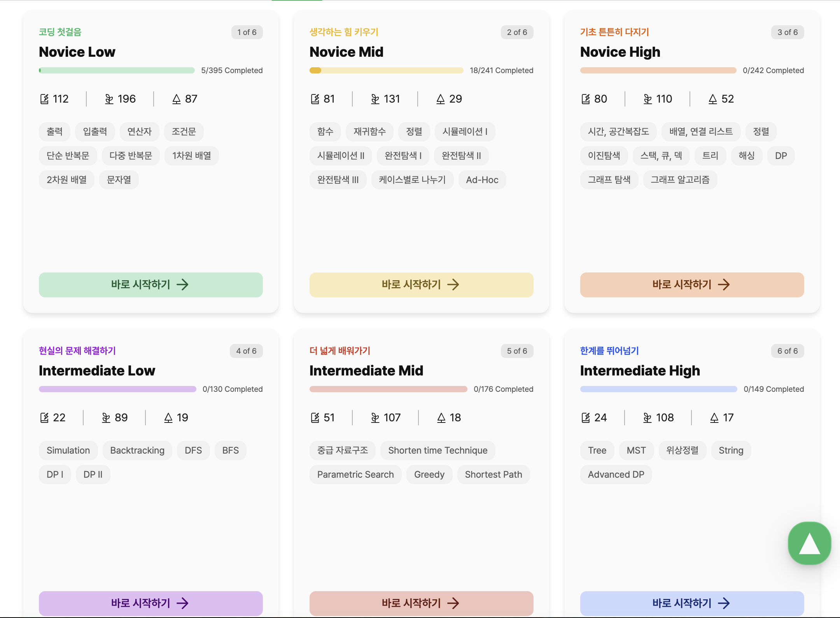The height and width of the screenshot is (618, 840).
Task: Start the purple Intermediate Low course
Action: pyautogui.click(x=150, y=603)
